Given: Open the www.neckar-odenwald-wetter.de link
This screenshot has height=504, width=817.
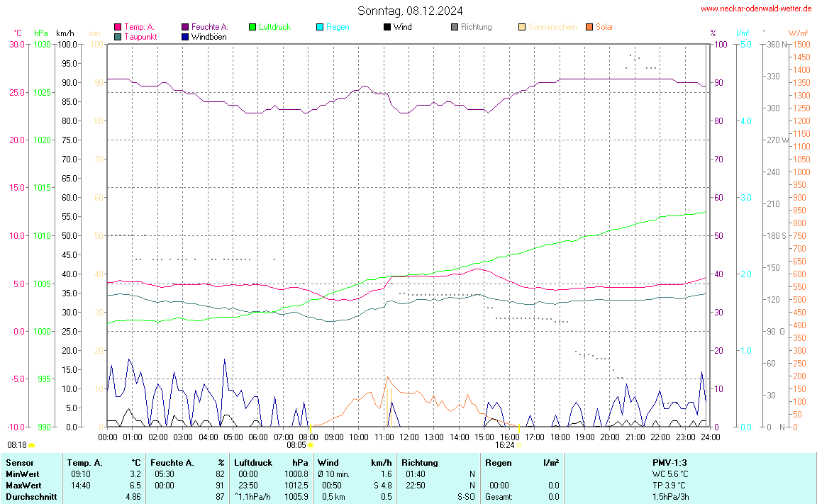Looking at the screenshot, I should [755, 9].
